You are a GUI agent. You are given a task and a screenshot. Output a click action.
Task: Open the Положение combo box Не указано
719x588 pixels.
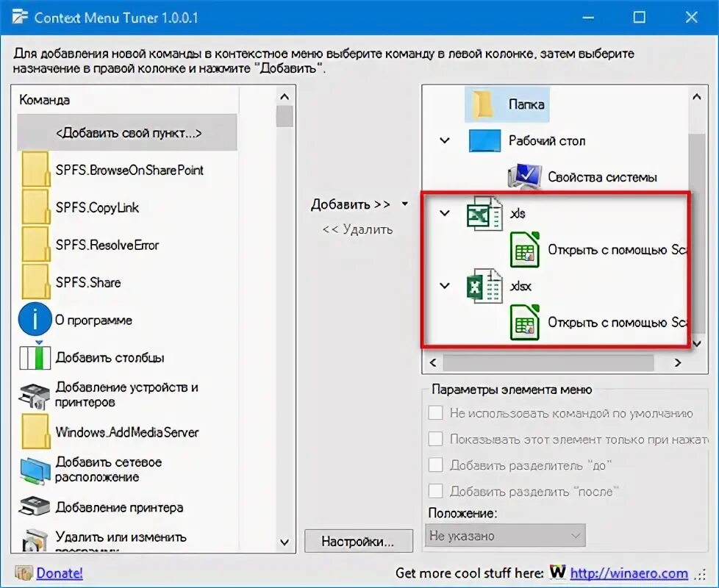(505, 535)
